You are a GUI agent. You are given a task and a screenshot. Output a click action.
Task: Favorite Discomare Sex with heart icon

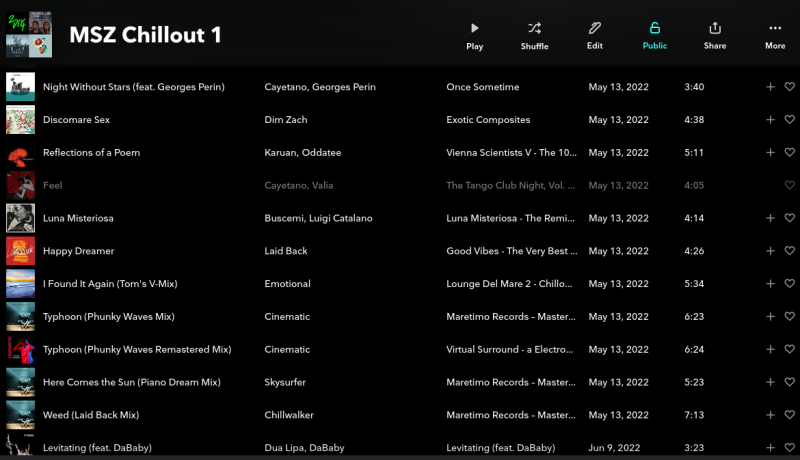789,119
